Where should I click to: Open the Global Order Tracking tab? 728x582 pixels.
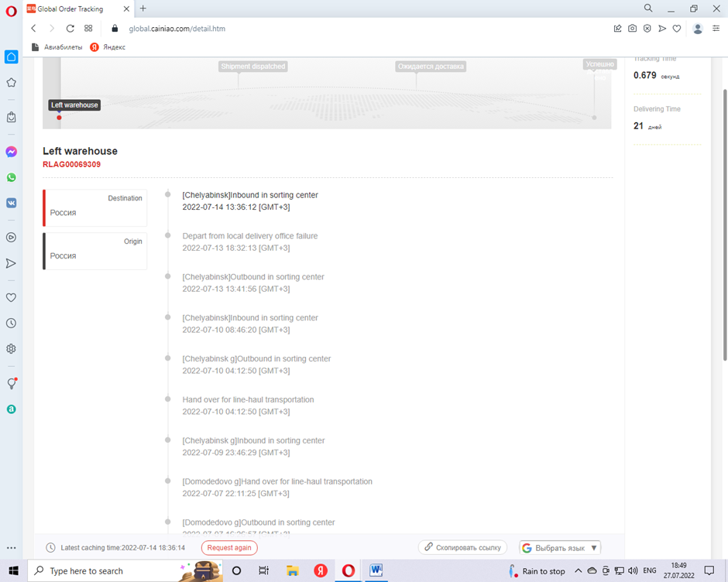[70, 9]
